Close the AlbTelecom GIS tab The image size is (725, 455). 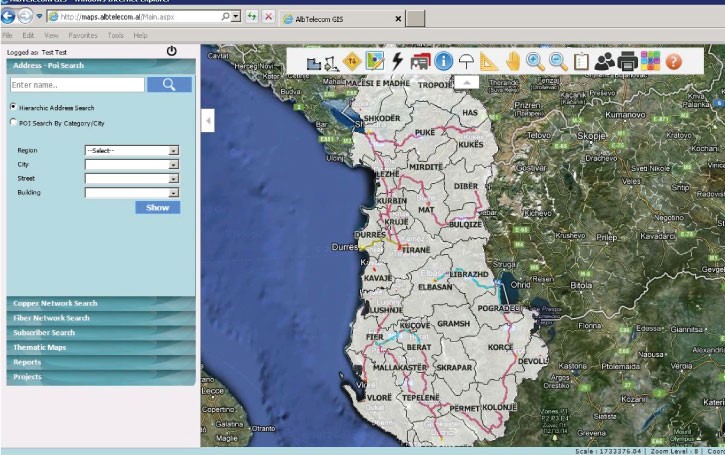point(398,19)
